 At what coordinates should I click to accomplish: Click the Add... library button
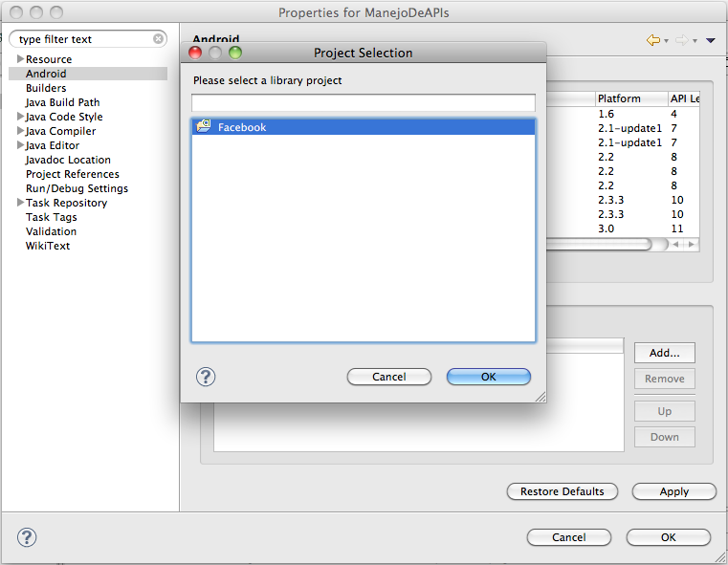tap(665, 353)
